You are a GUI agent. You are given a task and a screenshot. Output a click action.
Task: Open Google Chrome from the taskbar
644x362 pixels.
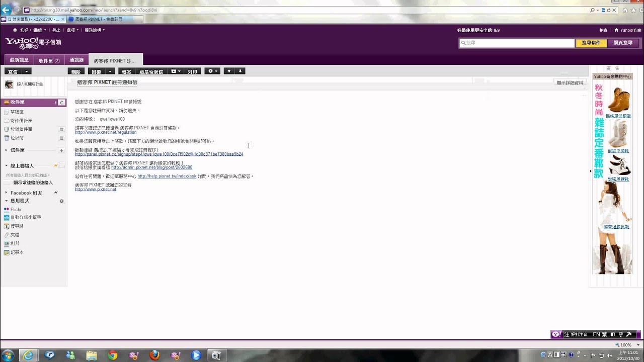[112, 355]
